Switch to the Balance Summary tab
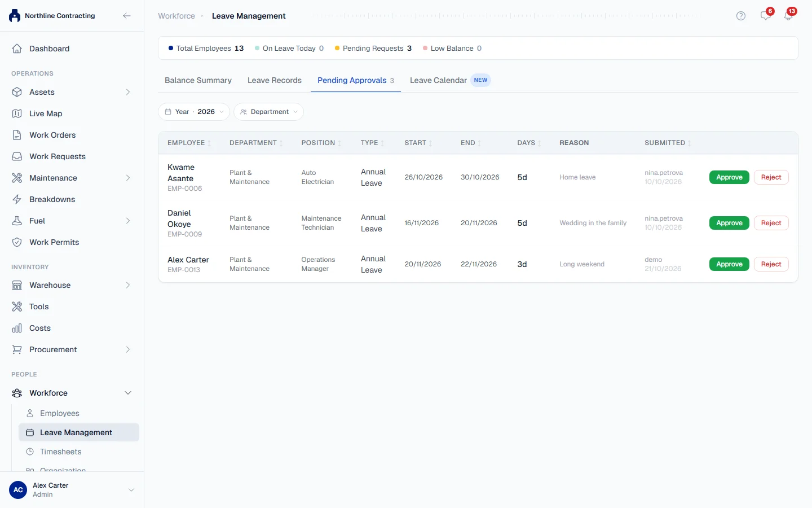 (x=198, y=80)
